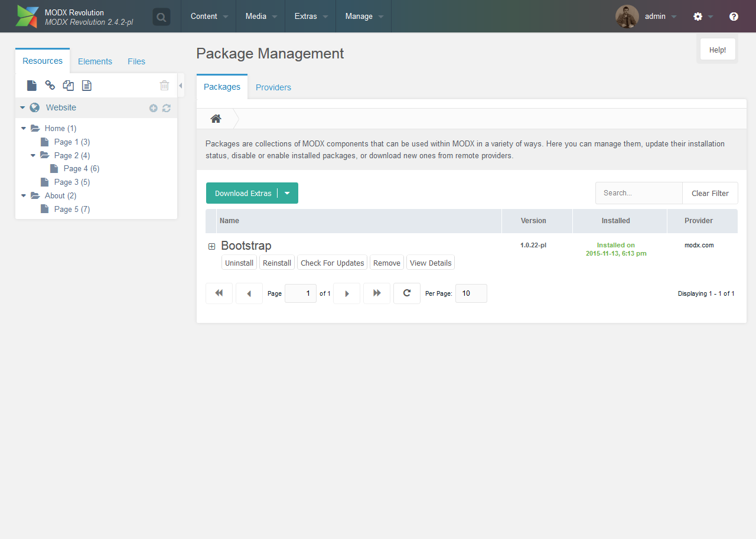Viewport: 756px width, 539px height.
Task: Switch to the Resources tab
Action: point(43,61)
